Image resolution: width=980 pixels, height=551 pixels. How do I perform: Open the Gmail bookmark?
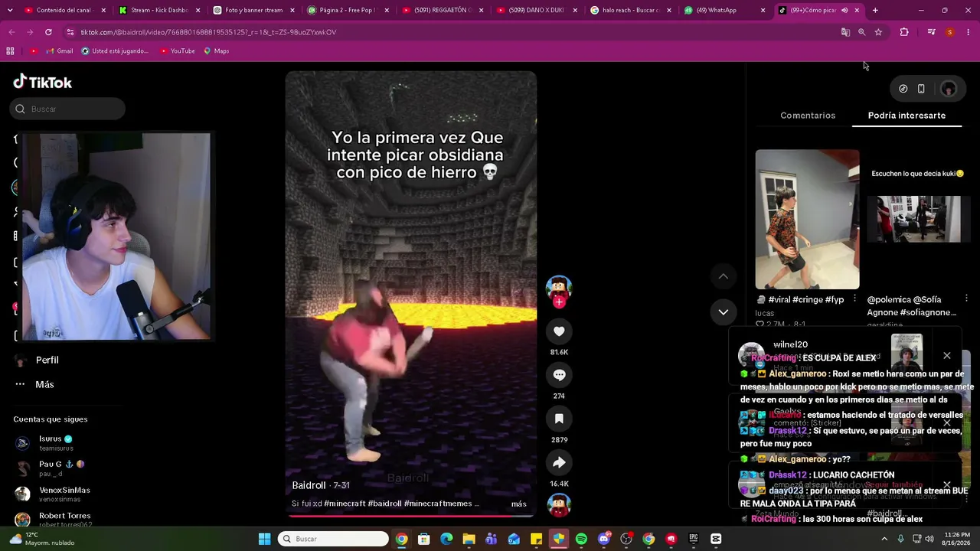pyautogui.click(x=59, y=51)
